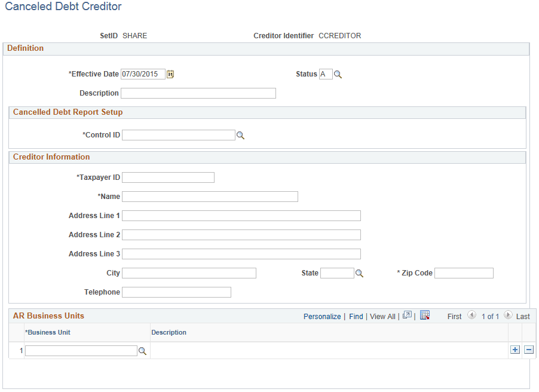Select the creditor Name input box
The height and width of the screenshot is (392, 539).
[x=209, y=196]
